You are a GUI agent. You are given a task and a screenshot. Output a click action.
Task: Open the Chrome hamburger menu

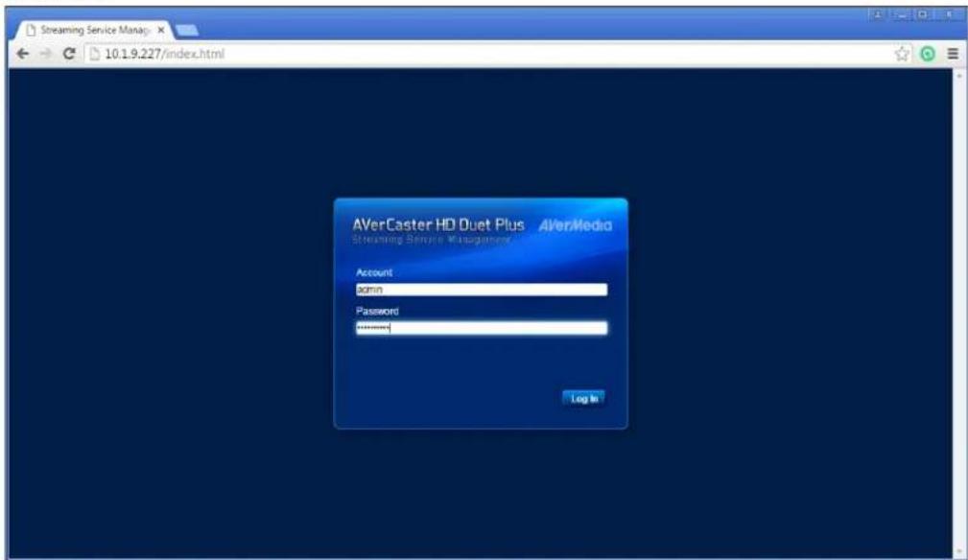tap(953, 54)
